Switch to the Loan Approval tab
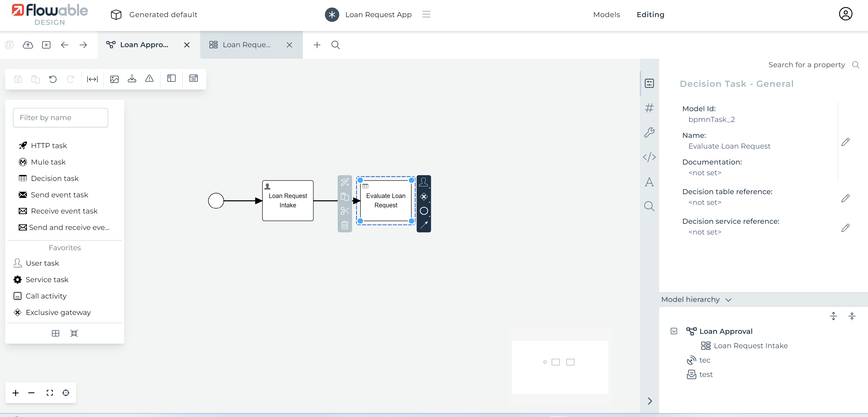The width and height of the screenshot is (868, 417). 144,44
